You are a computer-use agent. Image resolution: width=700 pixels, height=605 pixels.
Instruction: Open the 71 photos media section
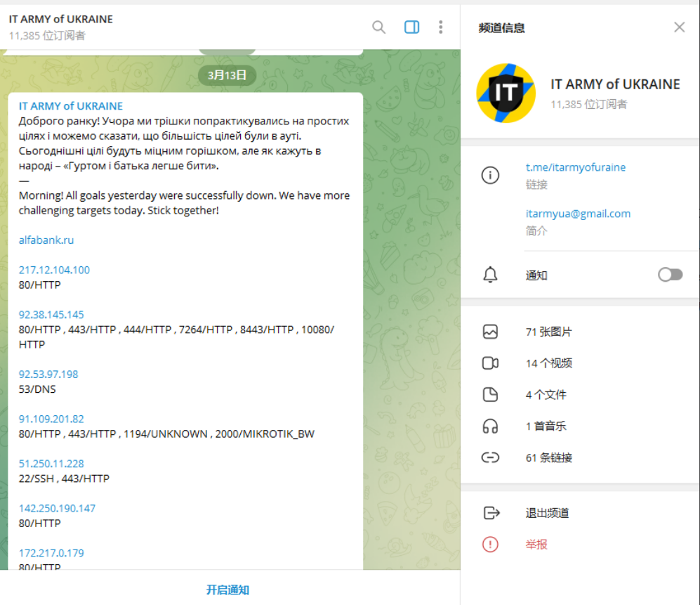pos(548,332)
